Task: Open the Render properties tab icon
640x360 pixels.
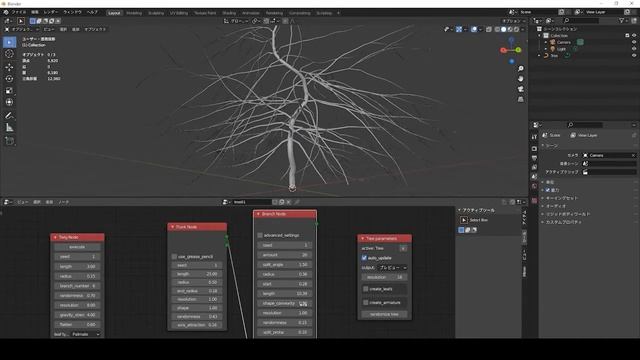Action: click(x=534, y=149)
